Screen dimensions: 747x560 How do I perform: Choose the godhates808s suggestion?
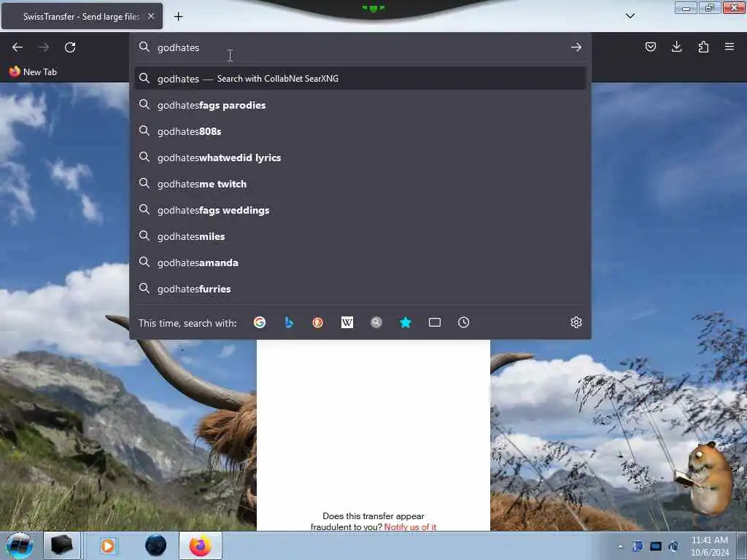coord(360,131)
